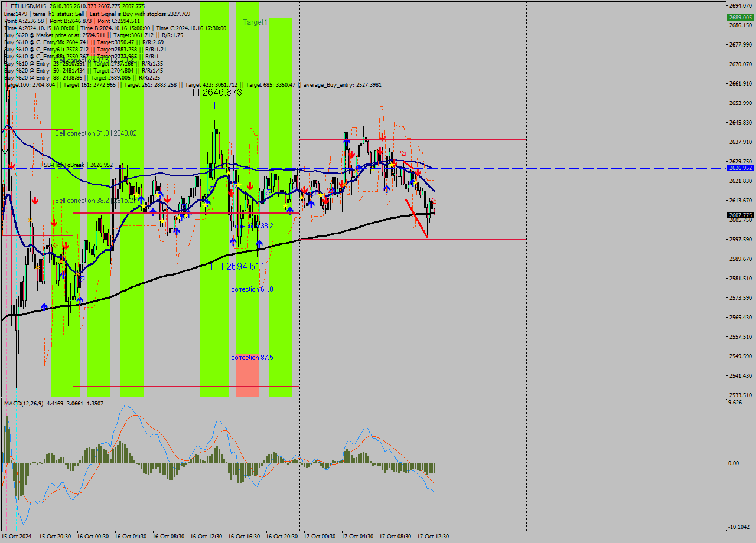Click the 'Sell correction 61.8 | 2643.02' label
Viewport: 756px width, 543px height.
tap(96, 133)
